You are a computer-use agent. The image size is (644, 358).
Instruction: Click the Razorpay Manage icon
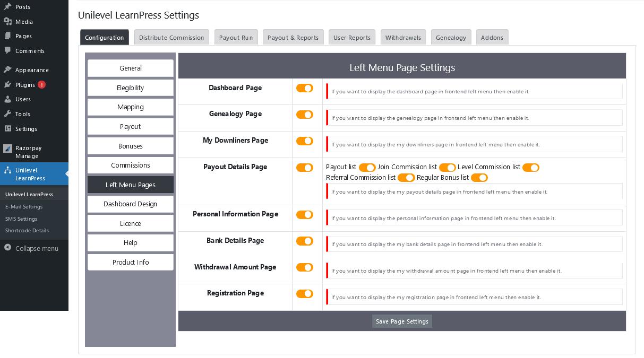pos(7,149)
